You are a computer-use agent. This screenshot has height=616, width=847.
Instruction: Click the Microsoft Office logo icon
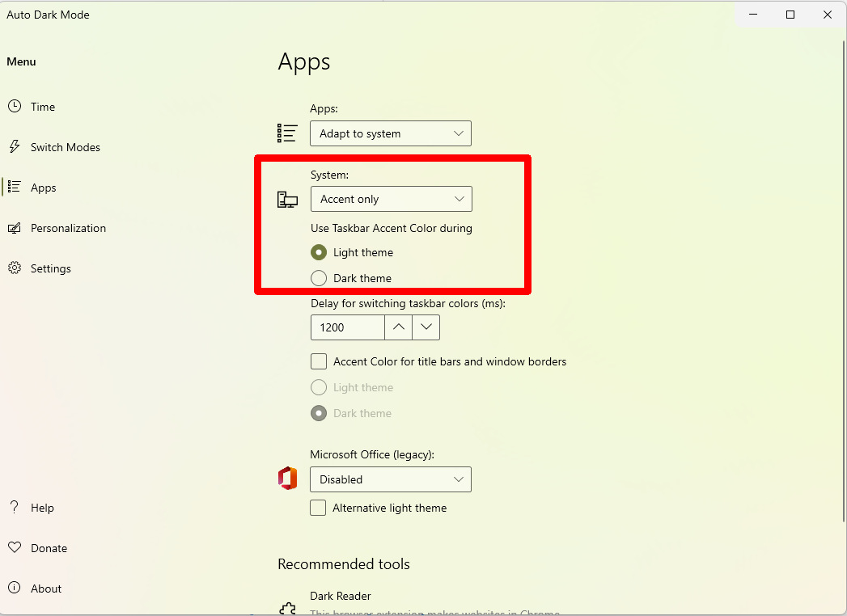(286, 478)
